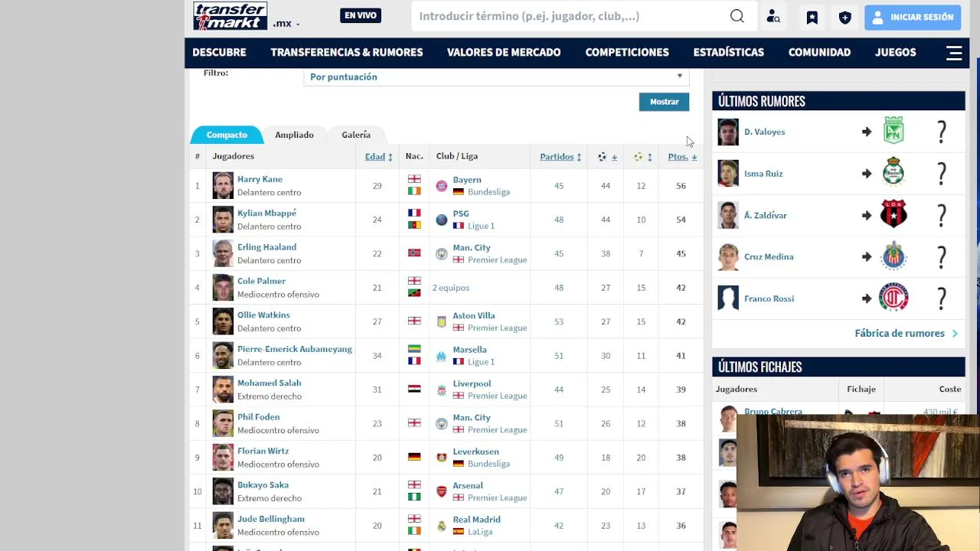
Task: Open VALORES DE MERCADO menu
Action: (x=504, y=53)
